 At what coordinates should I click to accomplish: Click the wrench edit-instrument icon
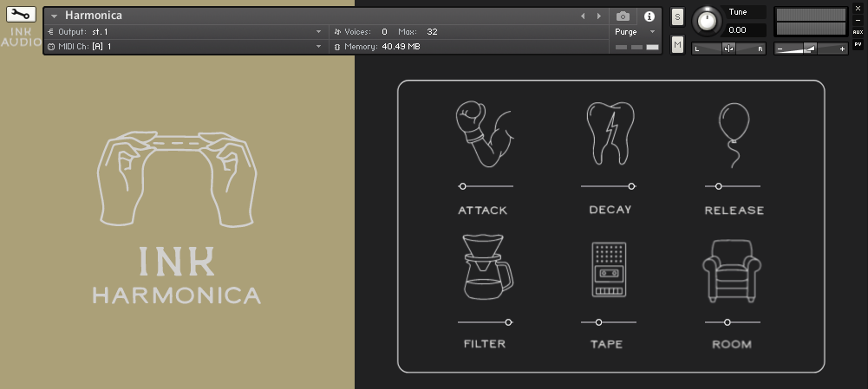tap(21, 15)
